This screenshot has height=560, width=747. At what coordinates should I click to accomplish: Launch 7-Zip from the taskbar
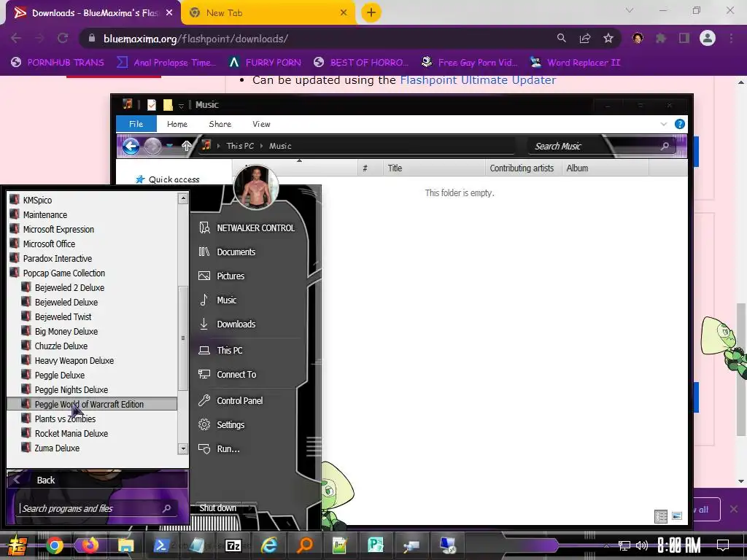[233, 545]
